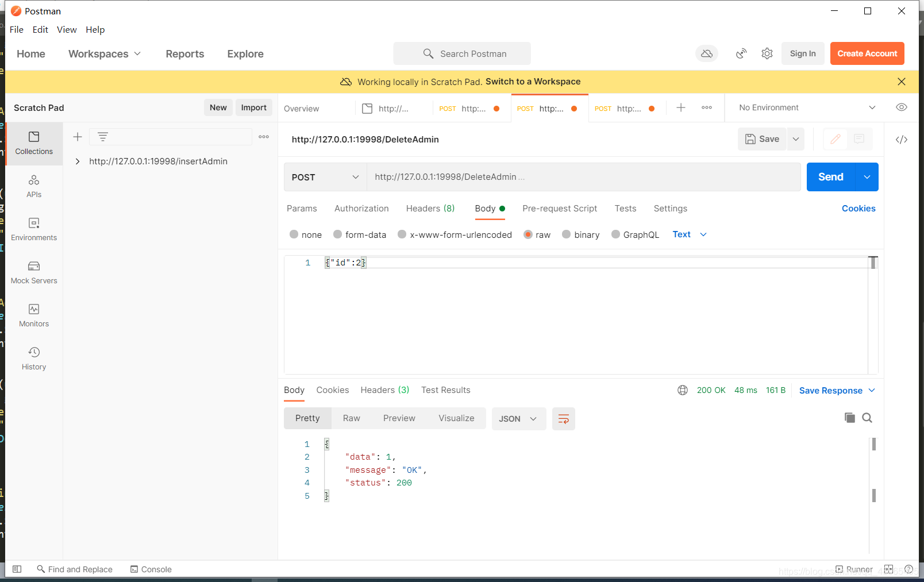Click the edit pencil icon next to Save
924x582 pixels.
click(836, 139)
